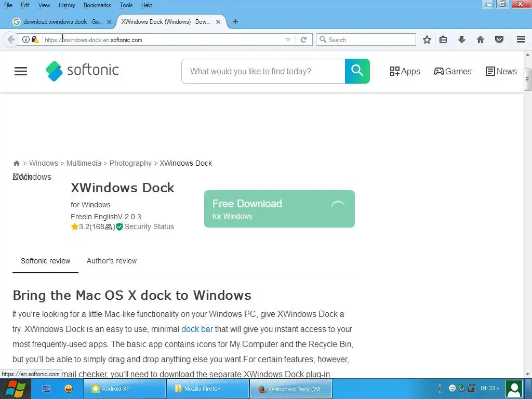Follow the Photography breadcrumb link
The width and height of the screenshot is (532, 399).
click(130, 163)
